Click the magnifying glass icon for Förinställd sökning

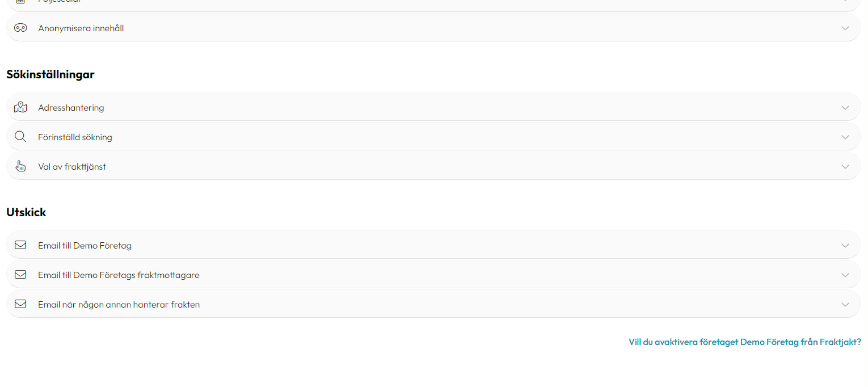coord(20,137)
